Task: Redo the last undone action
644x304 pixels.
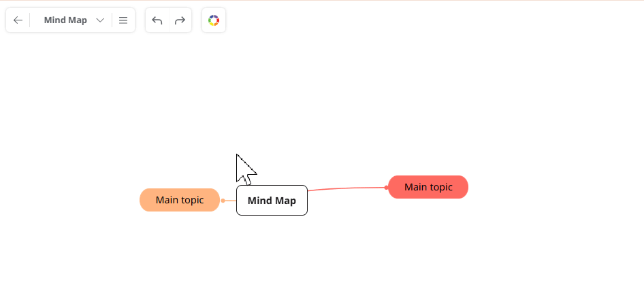Action: point(180,20)
